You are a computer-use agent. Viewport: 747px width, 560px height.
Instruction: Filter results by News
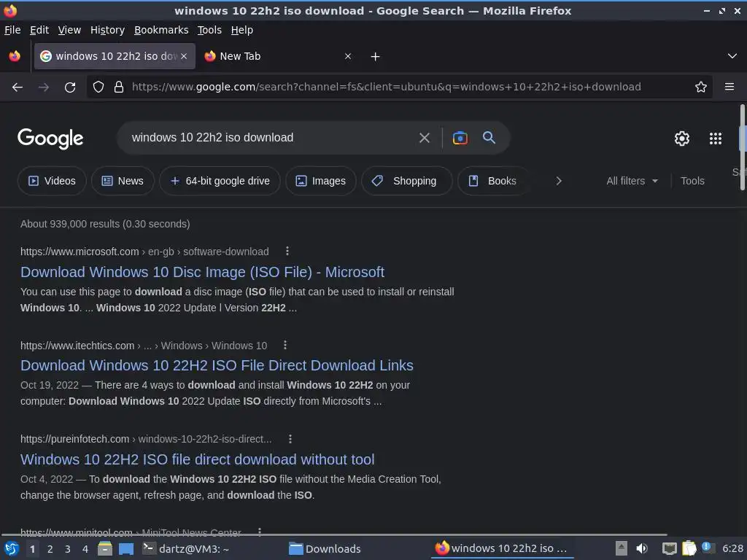pos(123,181)
